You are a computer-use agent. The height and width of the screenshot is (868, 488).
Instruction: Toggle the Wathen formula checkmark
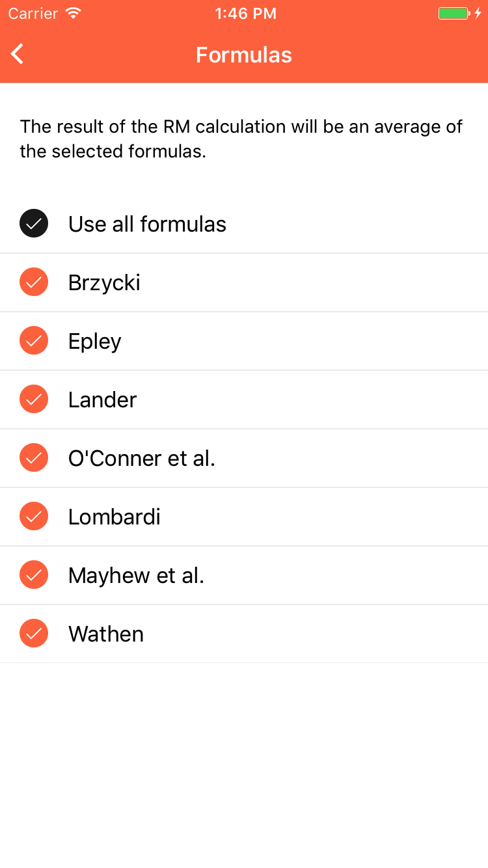pyautogui.click(x=34, y=634)
